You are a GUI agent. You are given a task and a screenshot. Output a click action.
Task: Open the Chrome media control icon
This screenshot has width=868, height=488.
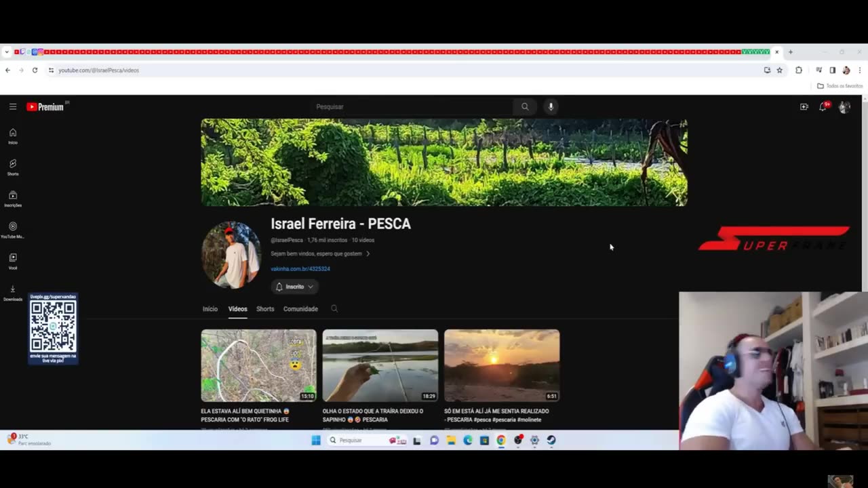coord(819,70)
